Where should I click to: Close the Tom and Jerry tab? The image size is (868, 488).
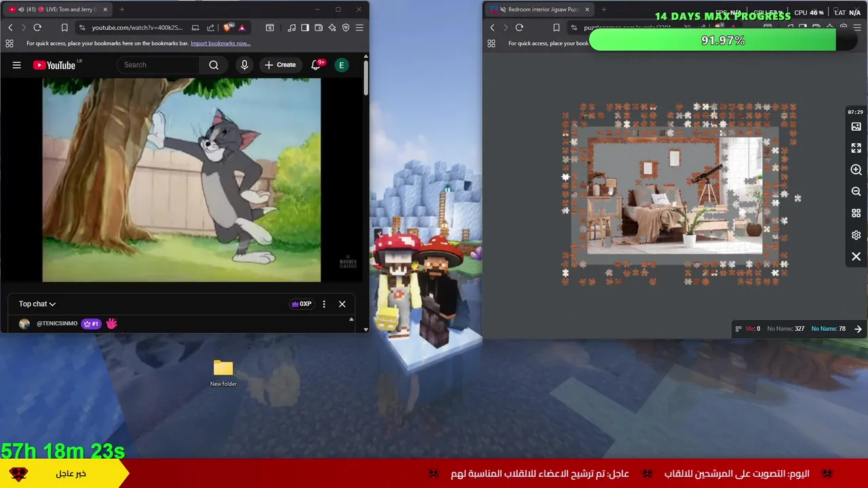(105, 9)
